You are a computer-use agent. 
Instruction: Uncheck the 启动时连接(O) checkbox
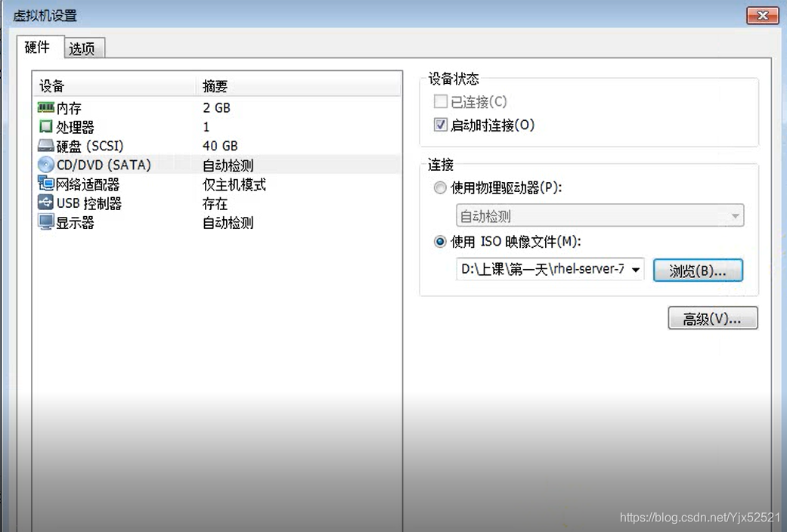point(440,125)
